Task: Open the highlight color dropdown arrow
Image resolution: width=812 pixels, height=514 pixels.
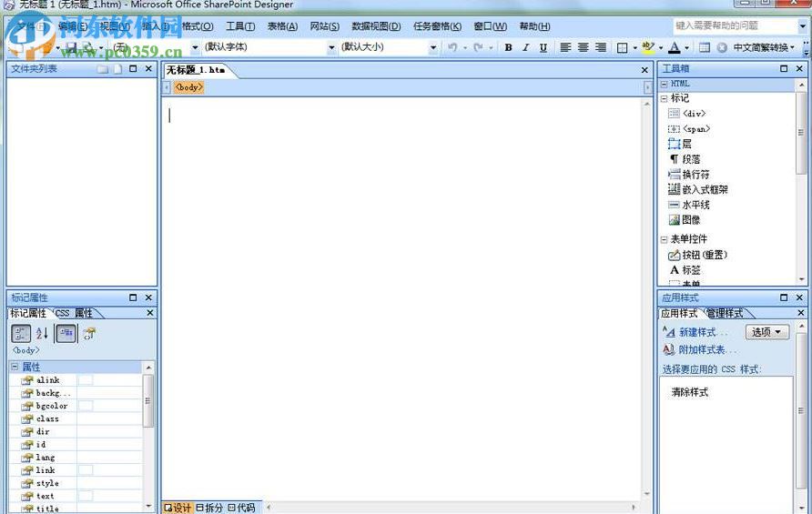Action: point(661,47)
